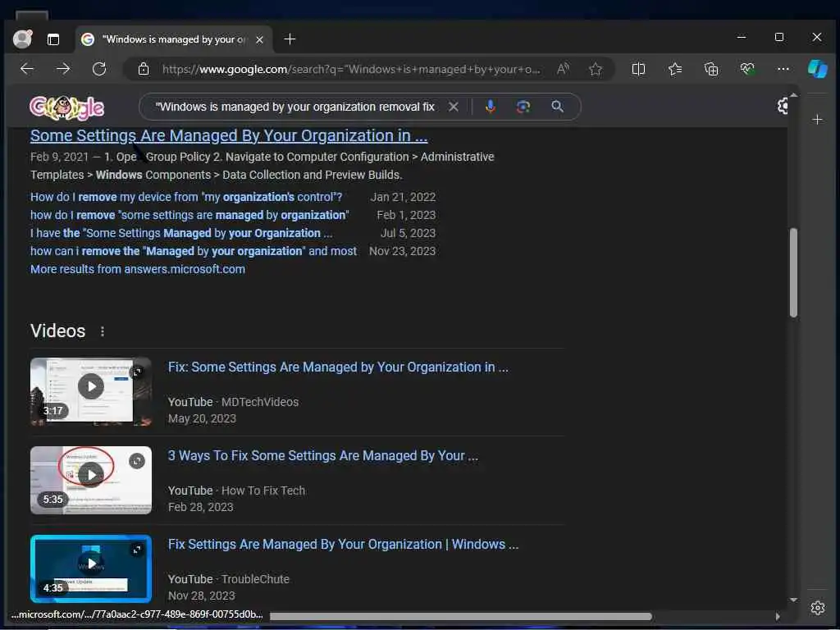This screenshot has height=630, width=840.
Task: Expand preview on How To Fix Tech thumbnail
Action: [137, 461]
